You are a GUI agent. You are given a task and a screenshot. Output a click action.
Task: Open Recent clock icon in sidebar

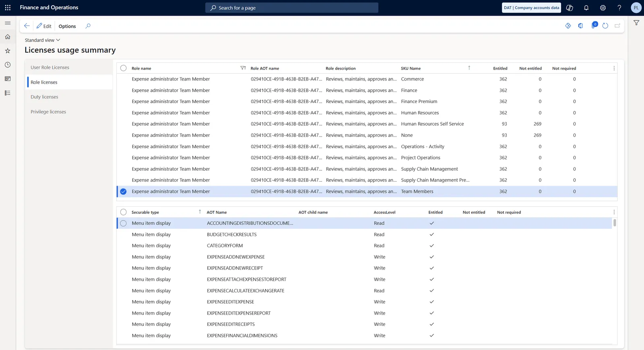(x=8, y=65)
